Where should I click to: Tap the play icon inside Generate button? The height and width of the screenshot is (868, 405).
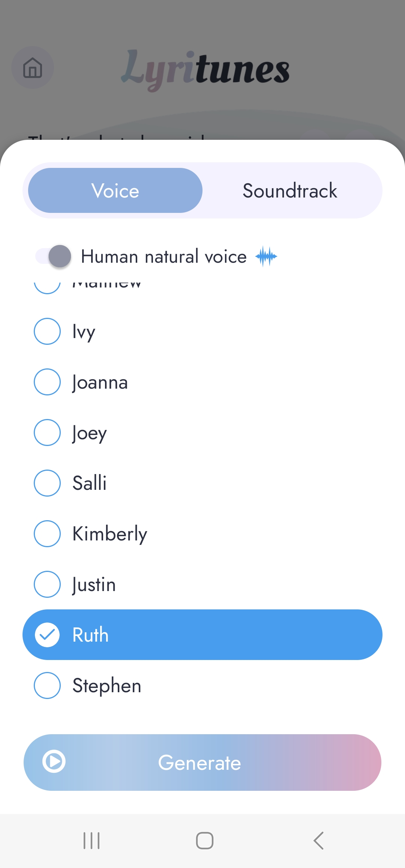54,761
